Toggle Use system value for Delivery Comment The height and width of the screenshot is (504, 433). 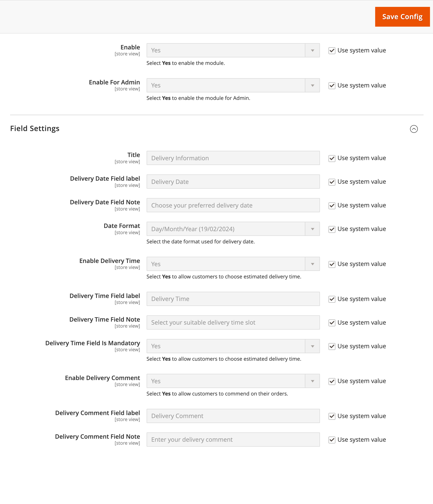[x=332, y=416]
